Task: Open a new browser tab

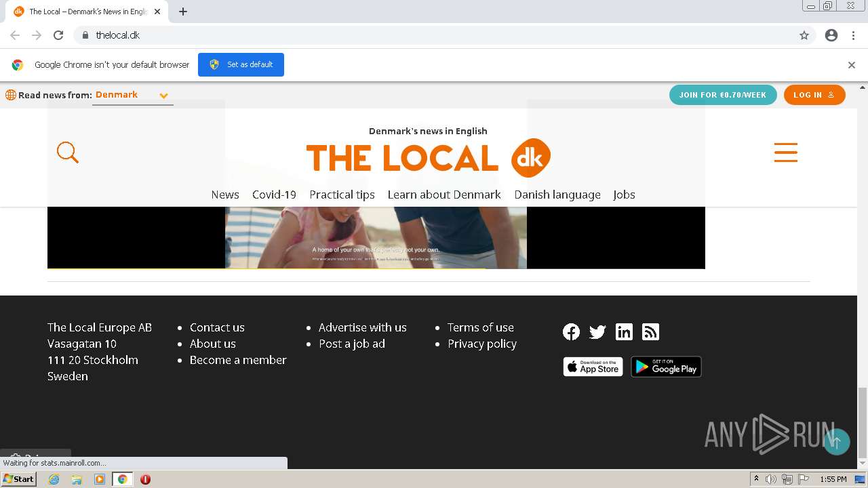Action: point(183,12)
